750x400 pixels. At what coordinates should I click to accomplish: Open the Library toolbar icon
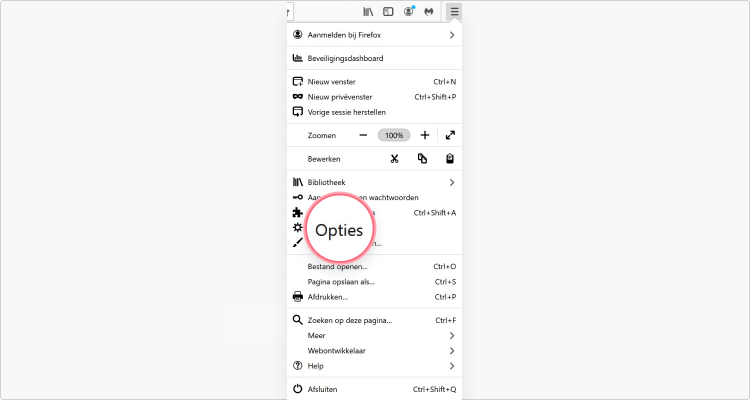click(368, 11)
